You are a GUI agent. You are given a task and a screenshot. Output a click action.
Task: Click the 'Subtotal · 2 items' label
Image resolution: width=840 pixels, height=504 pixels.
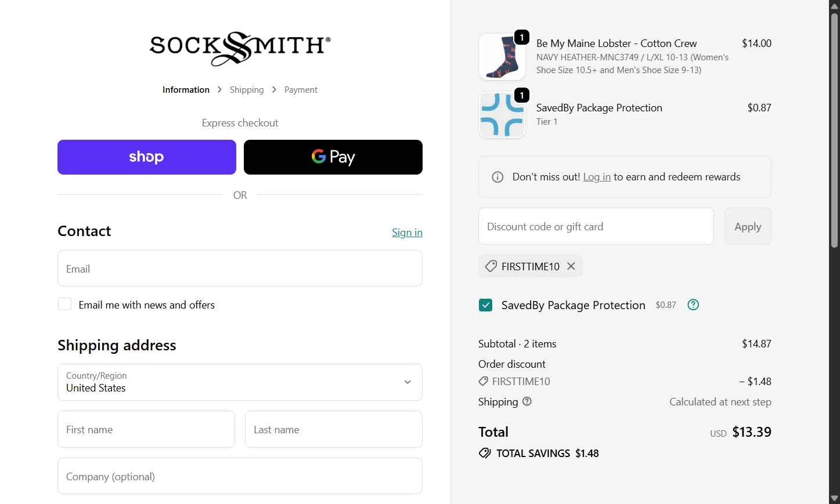517,344
